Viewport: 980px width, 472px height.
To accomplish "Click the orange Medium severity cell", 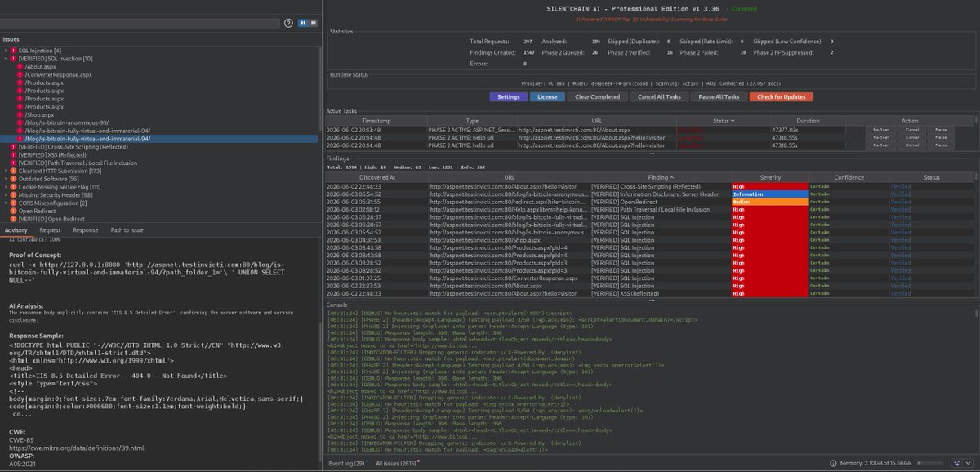I will click(x=769, y=202).
